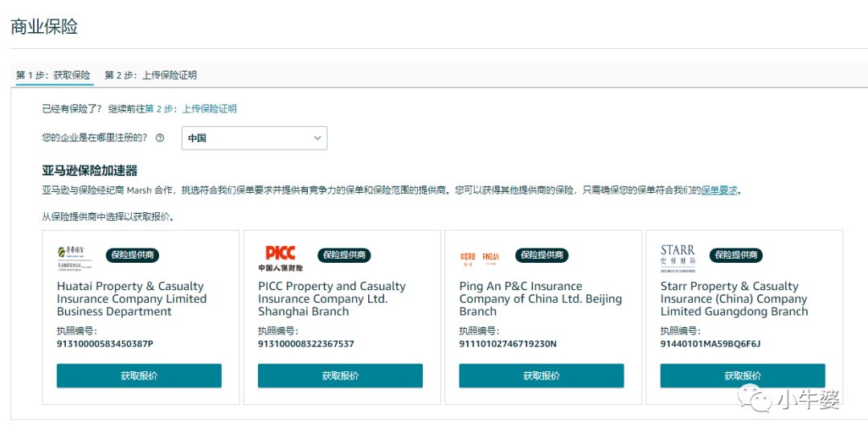868x438 pixels.
Task: Click the 保险提供商 badge on the Starr card
Action: point(735,256)
